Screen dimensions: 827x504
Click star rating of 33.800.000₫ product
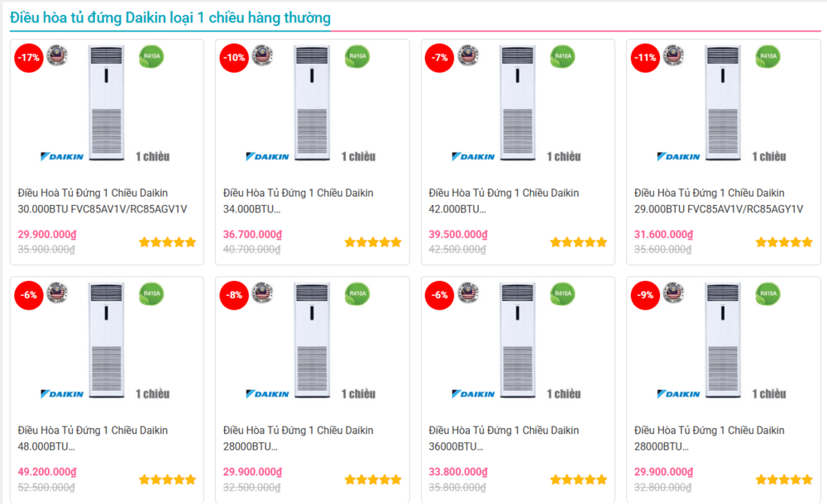pyautogui.click(x=578, y=479)
